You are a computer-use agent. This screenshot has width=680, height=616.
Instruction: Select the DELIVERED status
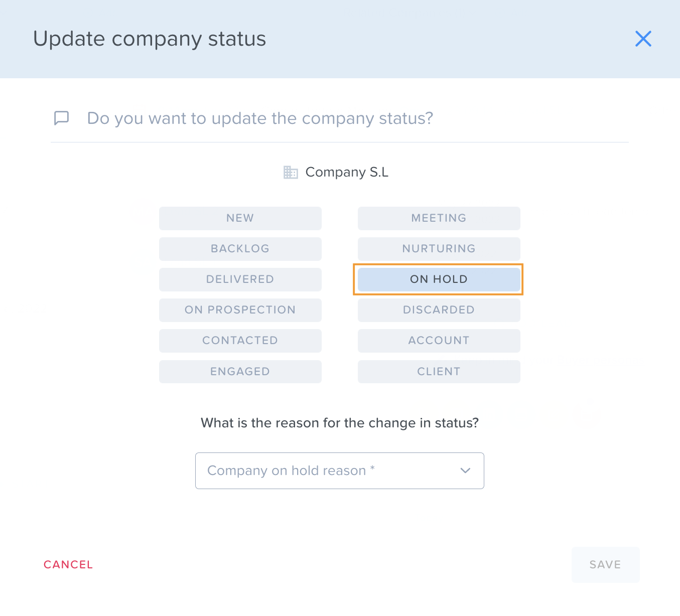(x=240, y=279)
